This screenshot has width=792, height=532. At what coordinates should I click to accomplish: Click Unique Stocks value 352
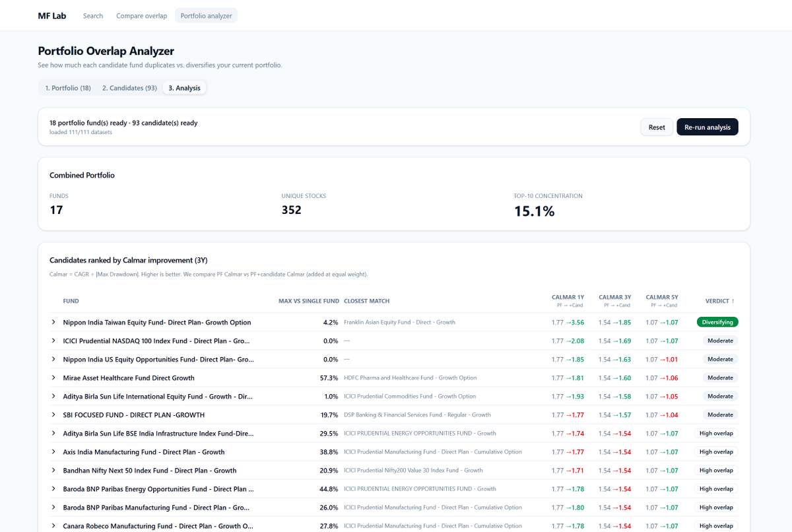point(291,210)
